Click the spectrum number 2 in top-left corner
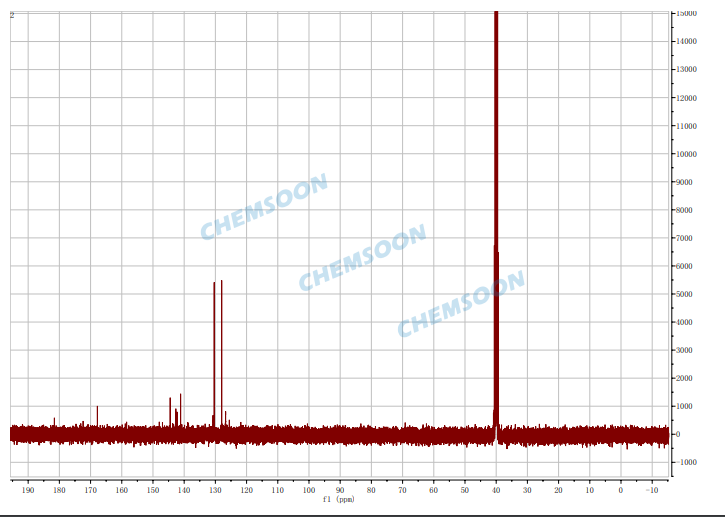The image size is (725, 517). click(x=12, y=15)
